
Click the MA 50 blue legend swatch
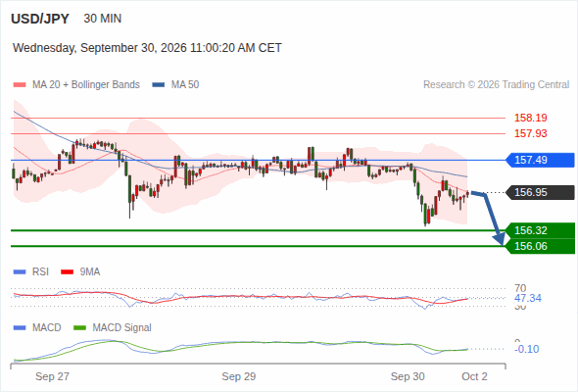(x=159, y=85)
